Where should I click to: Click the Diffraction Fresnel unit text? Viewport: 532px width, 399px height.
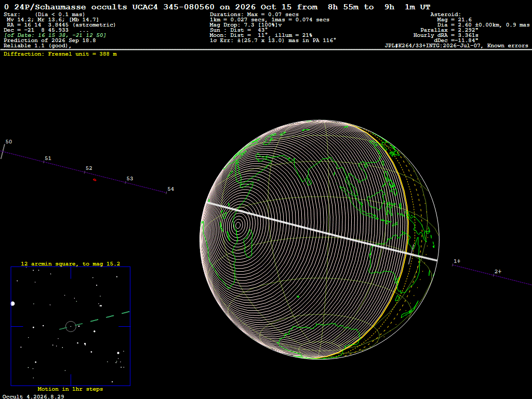[x=60, y=54]
